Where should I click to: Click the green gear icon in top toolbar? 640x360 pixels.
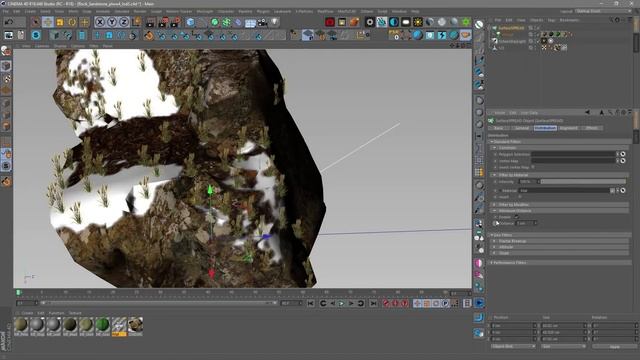(x=466, y=22)
